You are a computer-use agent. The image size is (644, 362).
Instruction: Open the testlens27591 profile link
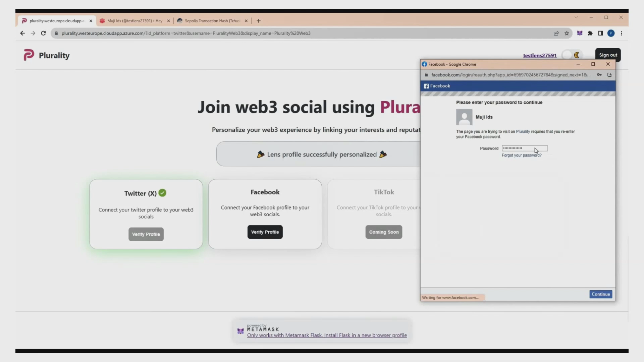[x=540, y=55]
